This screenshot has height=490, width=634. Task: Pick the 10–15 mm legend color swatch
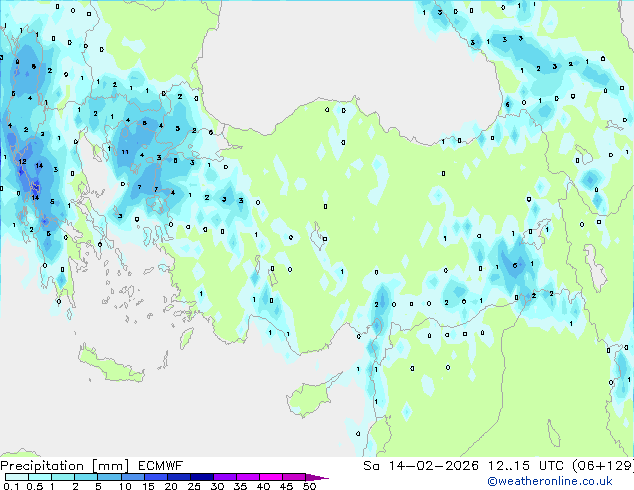[132, 477]
